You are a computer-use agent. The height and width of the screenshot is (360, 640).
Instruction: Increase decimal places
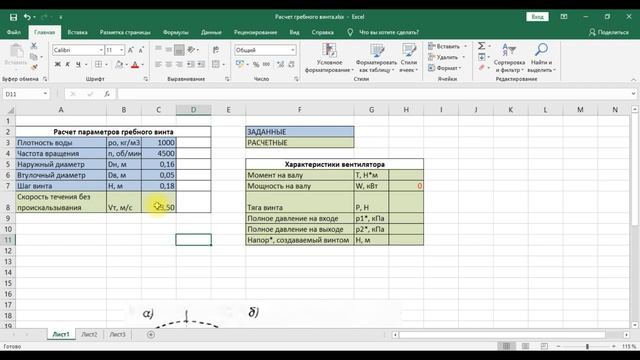pos(280,64)
